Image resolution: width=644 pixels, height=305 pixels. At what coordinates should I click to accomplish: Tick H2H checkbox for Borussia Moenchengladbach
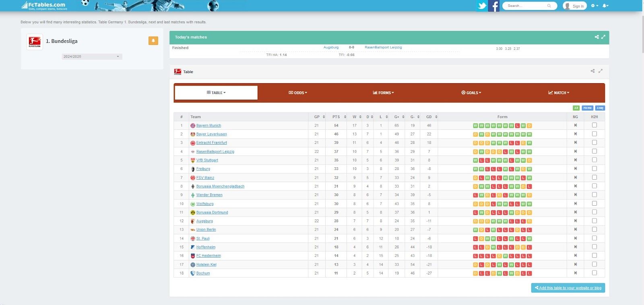pyautogui.click(x=594, y=186)
